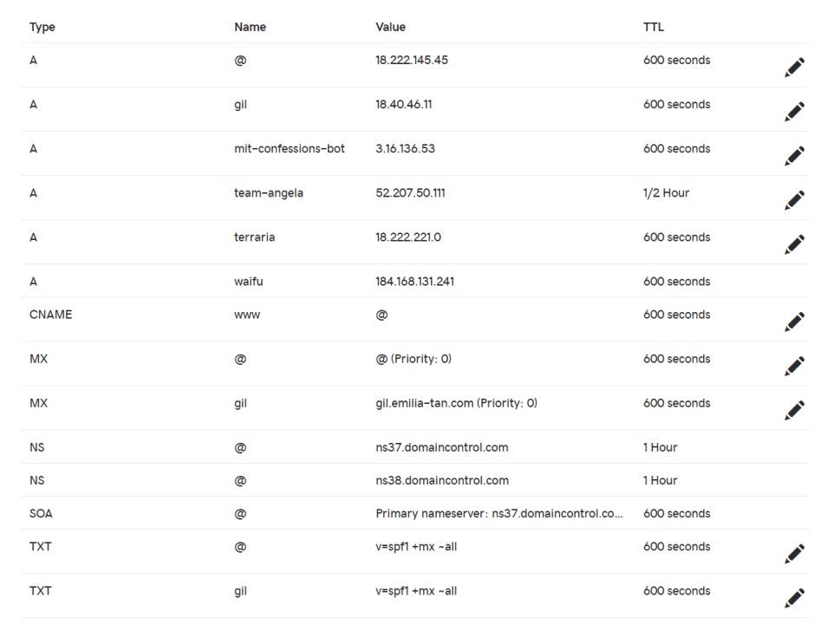Viewport: 840px width, 624px height.
Task: Edit the www CNAME record
Action: pyautogui.click(x=794, y=322)
